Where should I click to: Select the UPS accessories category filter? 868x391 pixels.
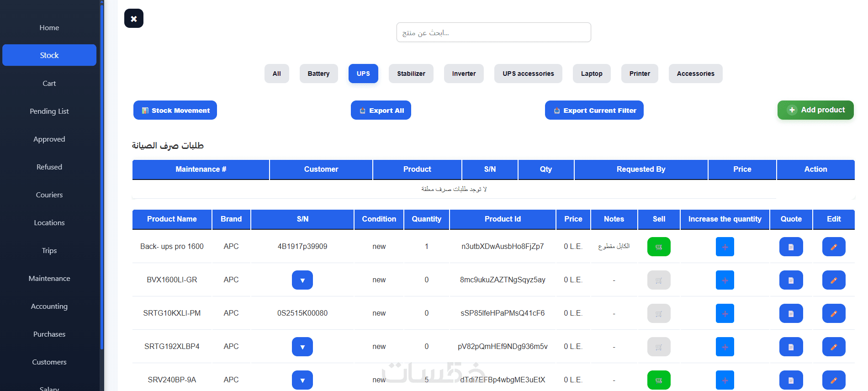click(x=528, y=74)
